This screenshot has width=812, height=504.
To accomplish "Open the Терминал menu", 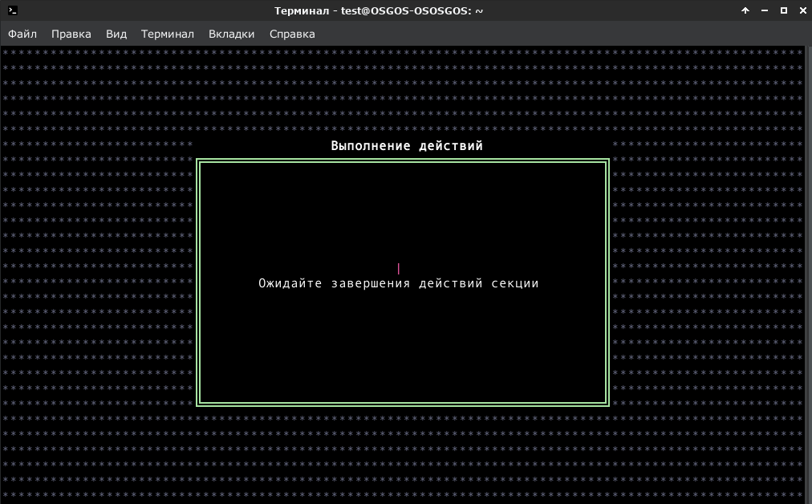I will (167, 35).
